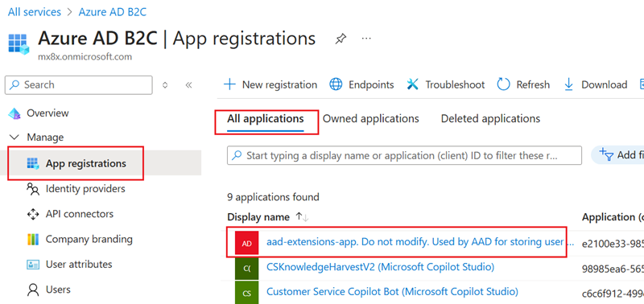This screenshot has height=304, width=644.
Task: Open Users in sidebar
Action: click(58, 290)
